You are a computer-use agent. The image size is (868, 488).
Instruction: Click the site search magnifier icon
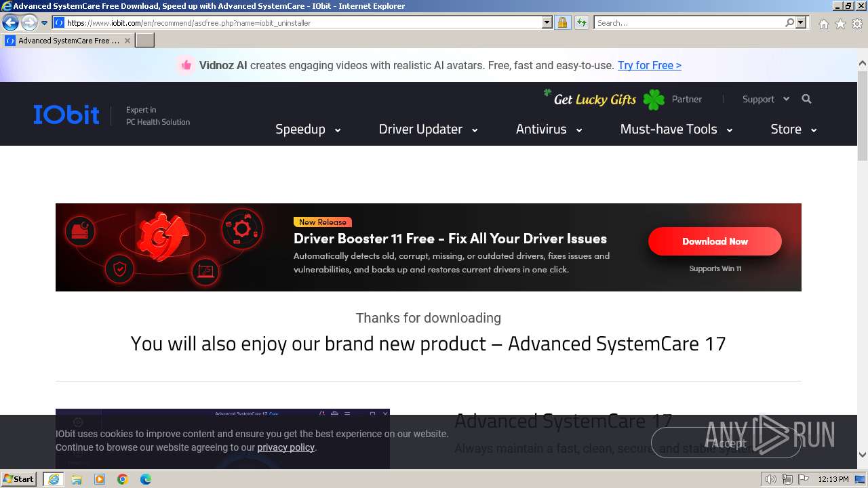click(806, 99)
